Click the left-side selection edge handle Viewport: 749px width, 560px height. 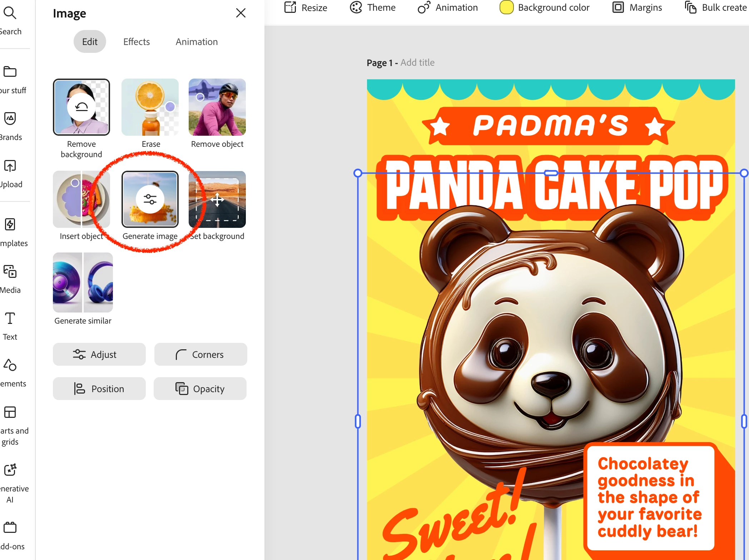[x=358, y=421]
